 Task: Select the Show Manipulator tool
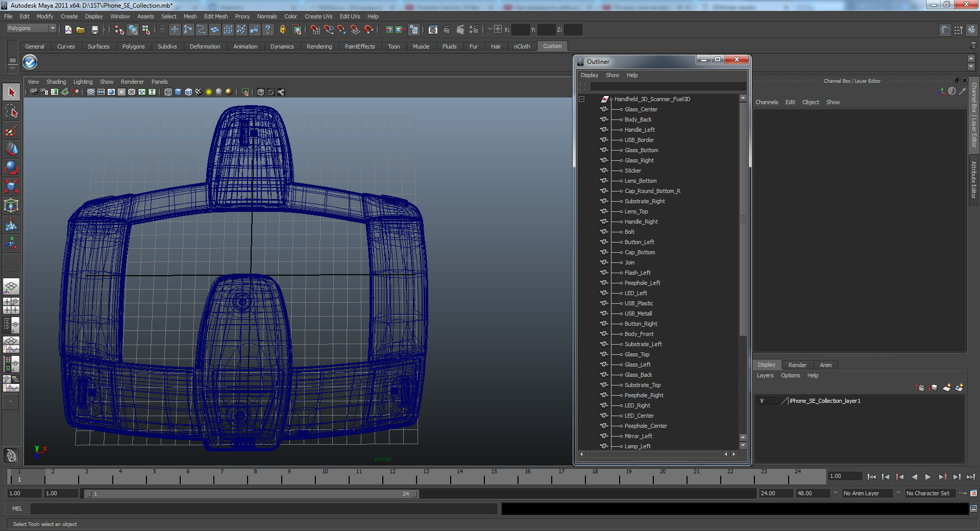(x=11, y=243)
